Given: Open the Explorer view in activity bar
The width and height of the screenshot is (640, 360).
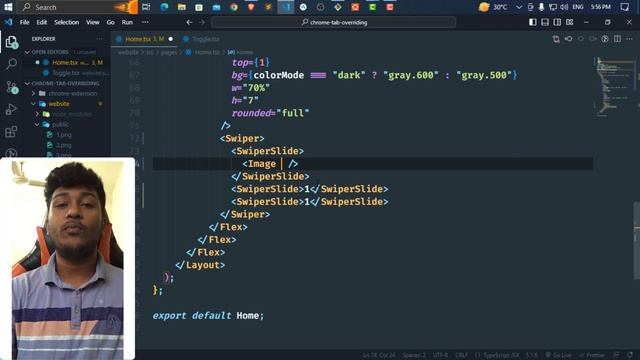Looking at the screenshot, I should click(11, 42).
